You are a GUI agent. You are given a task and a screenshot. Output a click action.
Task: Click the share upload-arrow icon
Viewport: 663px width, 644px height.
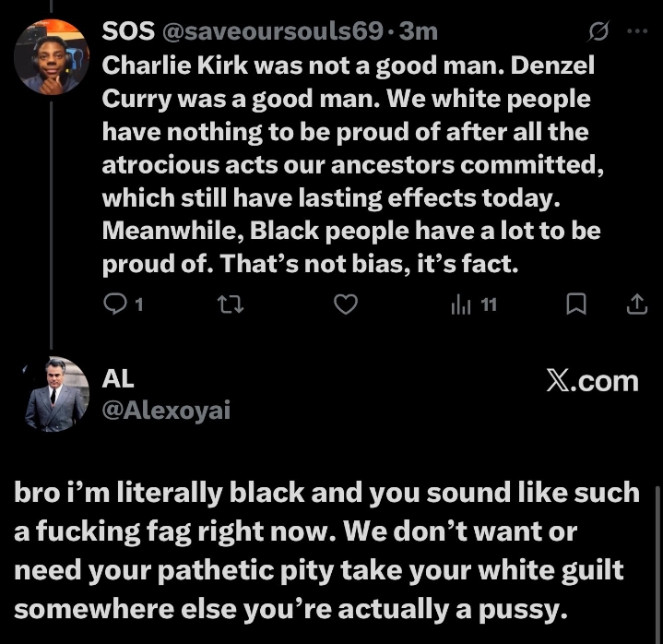pyautogui.click(x=636, y=304)
